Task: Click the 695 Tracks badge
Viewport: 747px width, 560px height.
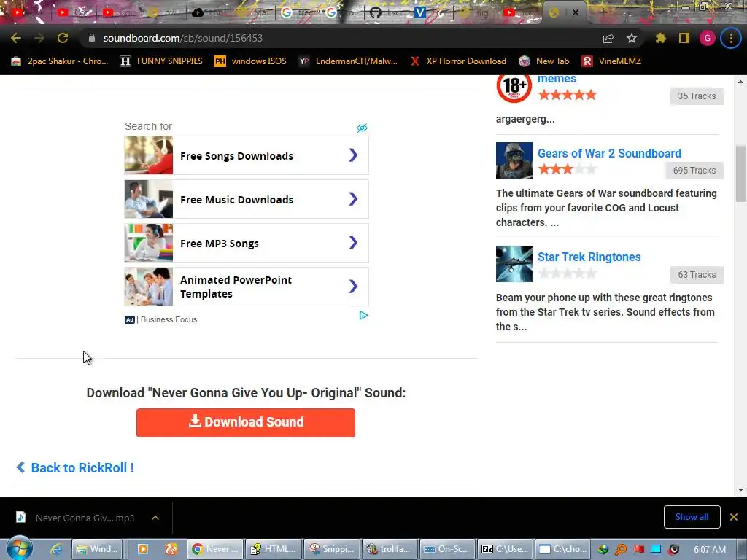Action: [694, 171]
